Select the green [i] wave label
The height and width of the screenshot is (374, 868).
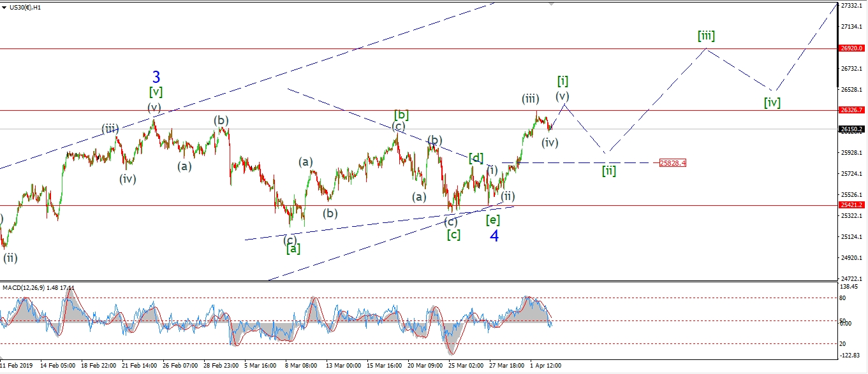[x=563, y=81]
